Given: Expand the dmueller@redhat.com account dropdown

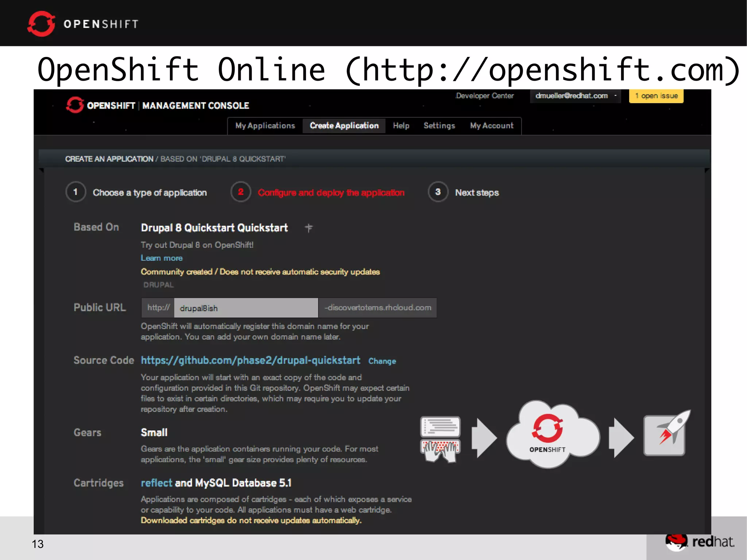Looking at the screenshot, I should [x=576, y=96].
